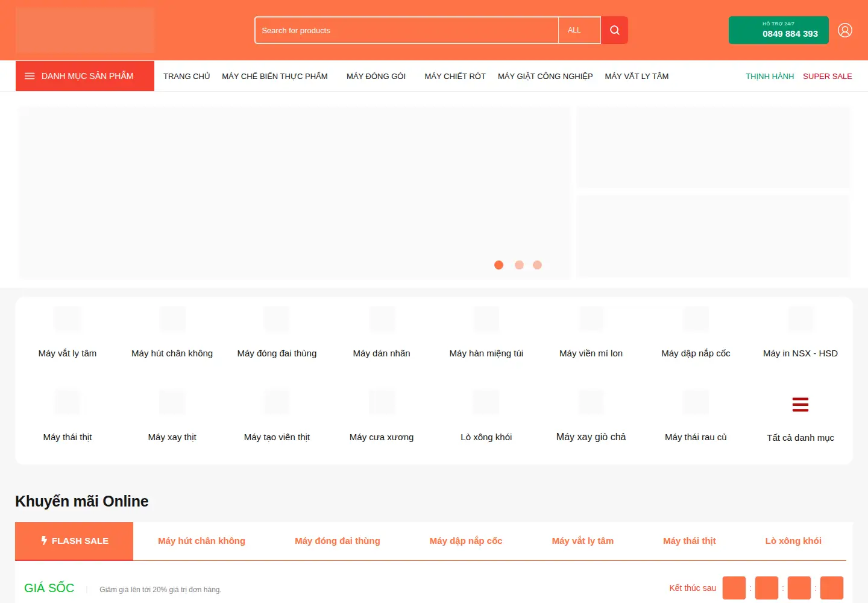Select the second carousel dot
This screenshot has height=603, width=868.
click(x=519, y=265)
